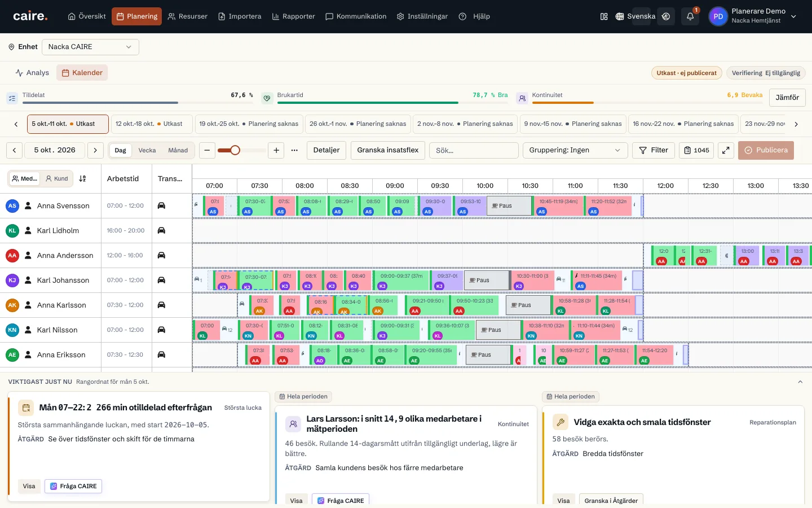This screenshot has height=508, width=812.
Task: Select Månad view
Action: [x=178, y=150]
